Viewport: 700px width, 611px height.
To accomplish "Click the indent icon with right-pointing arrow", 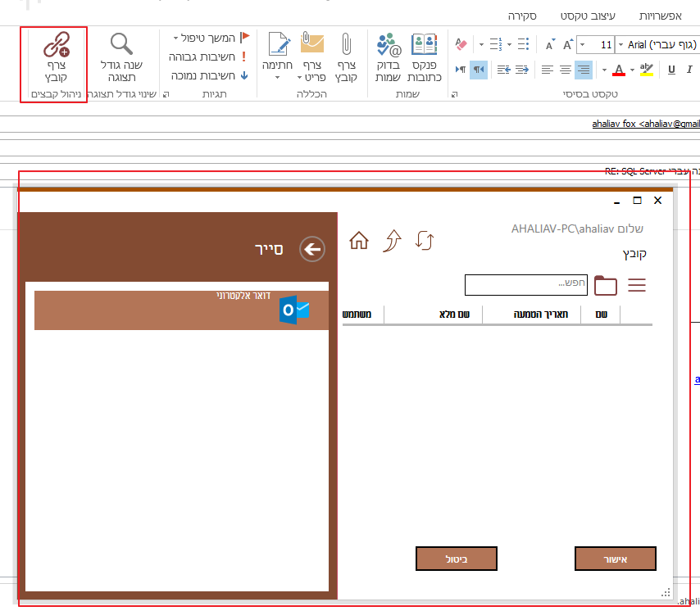I will (521, 70).
